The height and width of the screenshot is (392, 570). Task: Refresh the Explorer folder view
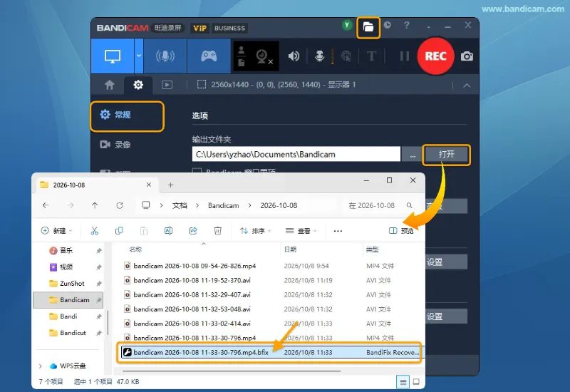[120, 205]
